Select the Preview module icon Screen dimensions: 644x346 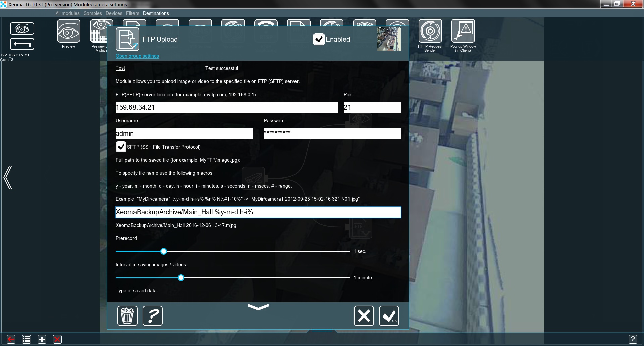coord(69,31)
